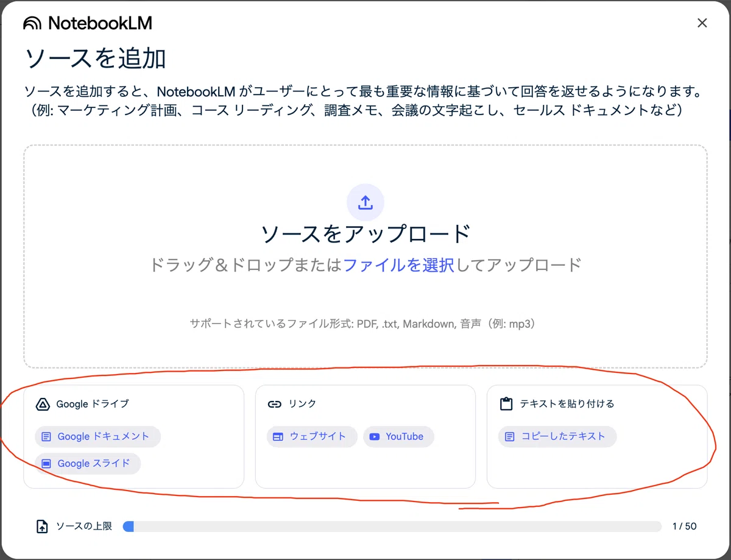Click the NotebookLM logo icon
The image size is (731, 560).
coord(33,24)
